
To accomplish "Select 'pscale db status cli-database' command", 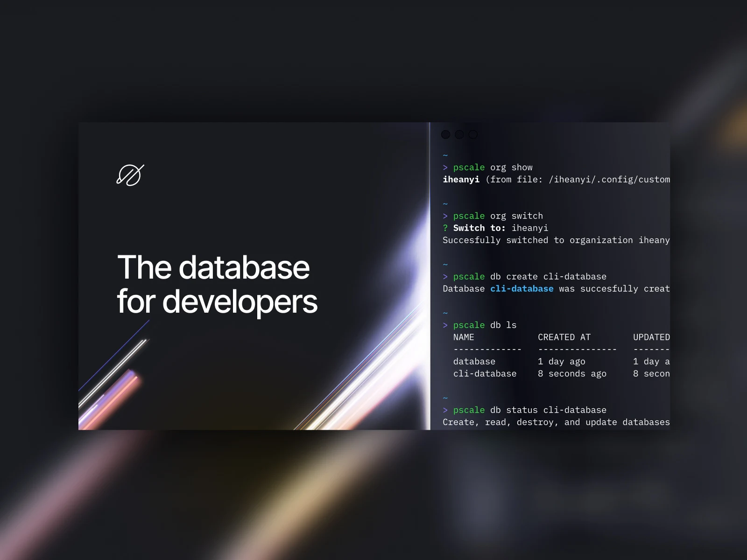I will point(525,410).
